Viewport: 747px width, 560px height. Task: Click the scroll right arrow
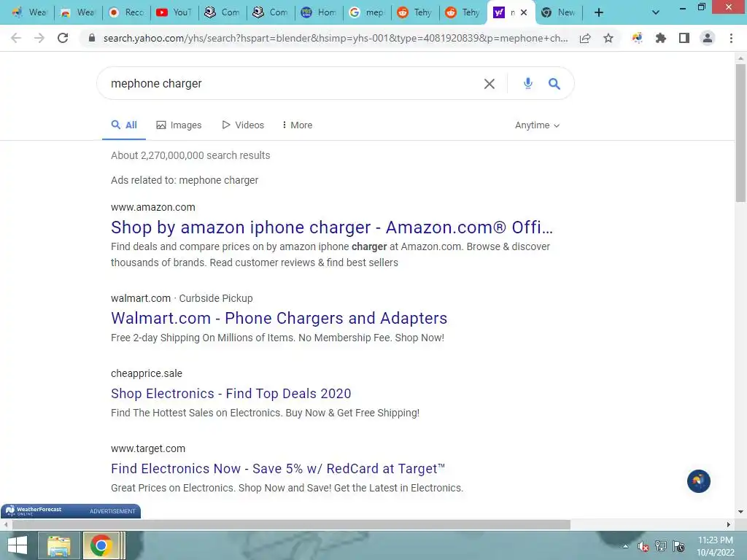tap(729, 525)
